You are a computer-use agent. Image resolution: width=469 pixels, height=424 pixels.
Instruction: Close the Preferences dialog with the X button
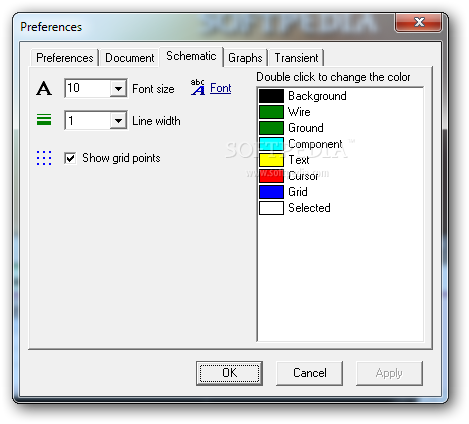(419, 22)
